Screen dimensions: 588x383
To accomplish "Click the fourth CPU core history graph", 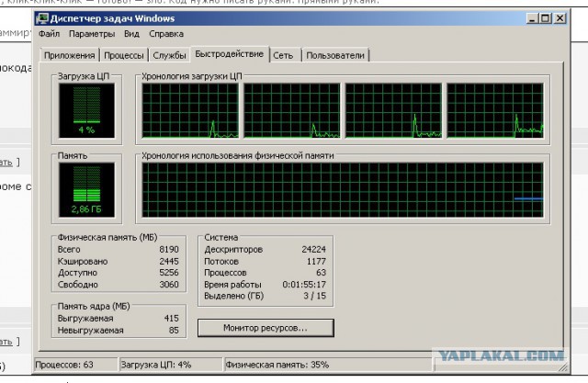I will 495,110.
